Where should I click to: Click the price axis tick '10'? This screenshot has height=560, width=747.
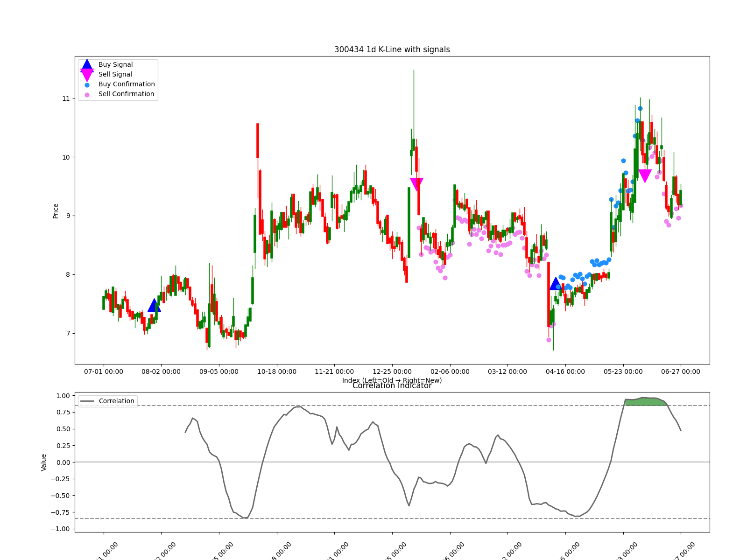click(x=66, y=157)
